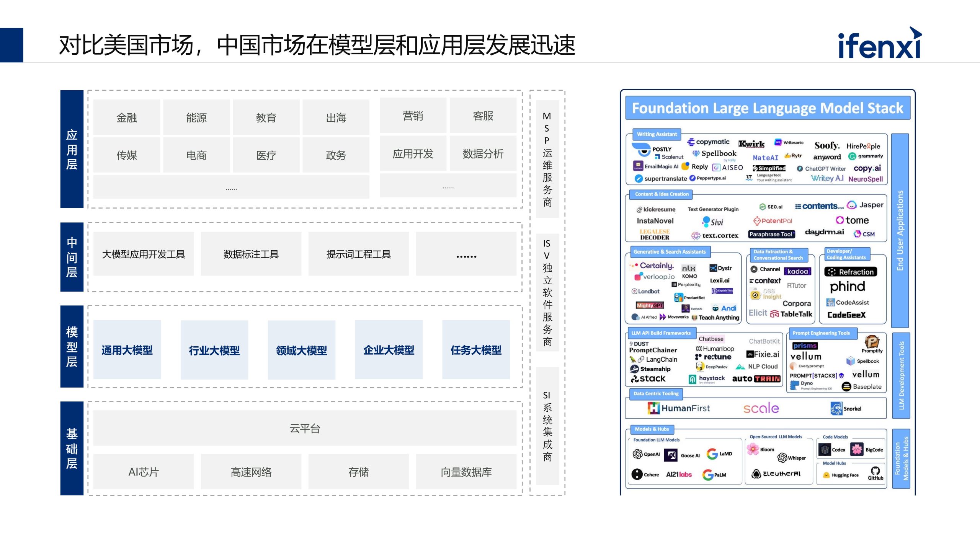Click the Whisper logo
Image resolution: width=980 pixels, height=551 pixels.
click(x=791, y=458)
